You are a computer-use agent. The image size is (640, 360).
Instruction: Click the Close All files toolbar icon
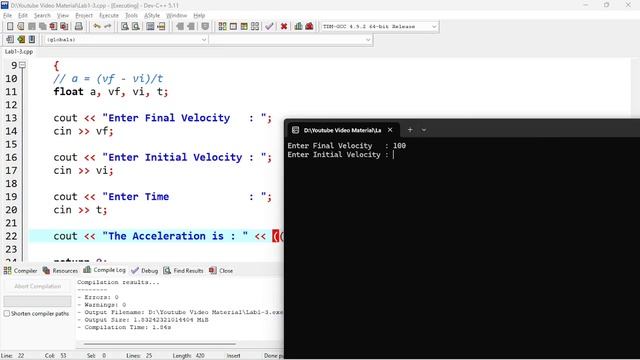[x=64, y=26]
